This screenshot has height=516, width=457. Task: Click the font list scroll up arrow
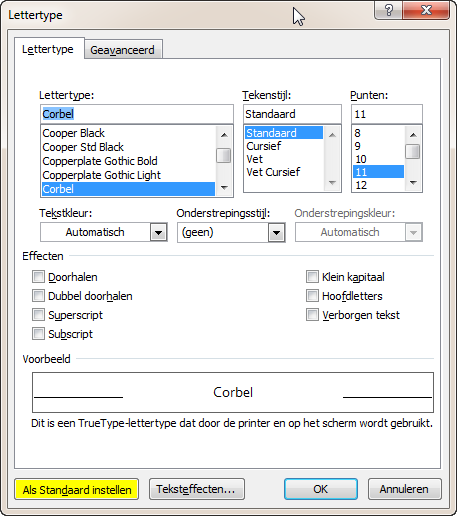coord(224,135)
